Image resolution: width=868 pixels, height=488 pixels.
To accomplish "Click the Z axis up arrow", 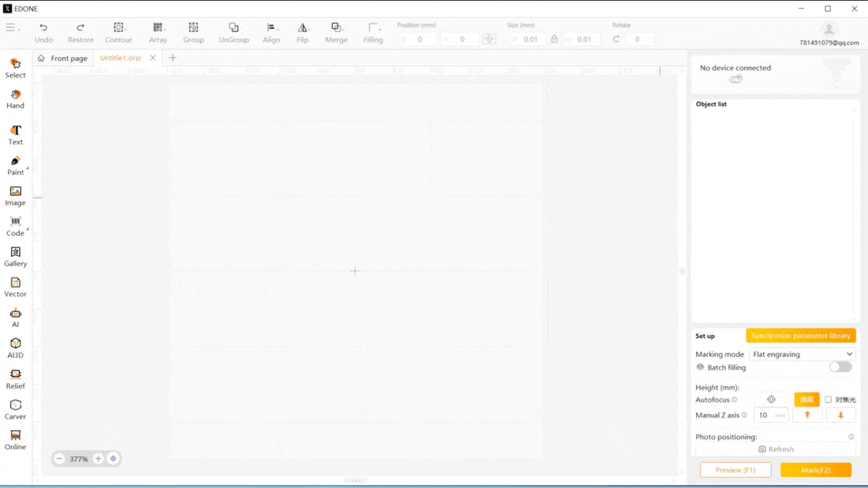I will click(x=807, y=416).
